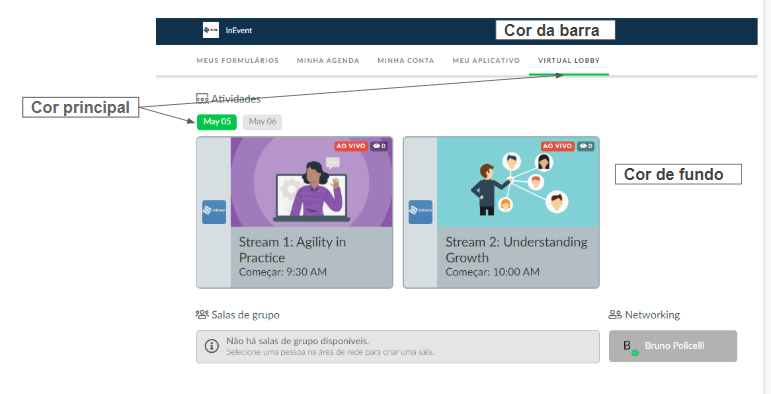Click Bruno Policelli's avatar with online dot
Viewport: 771px width, 394px height.
629,347
